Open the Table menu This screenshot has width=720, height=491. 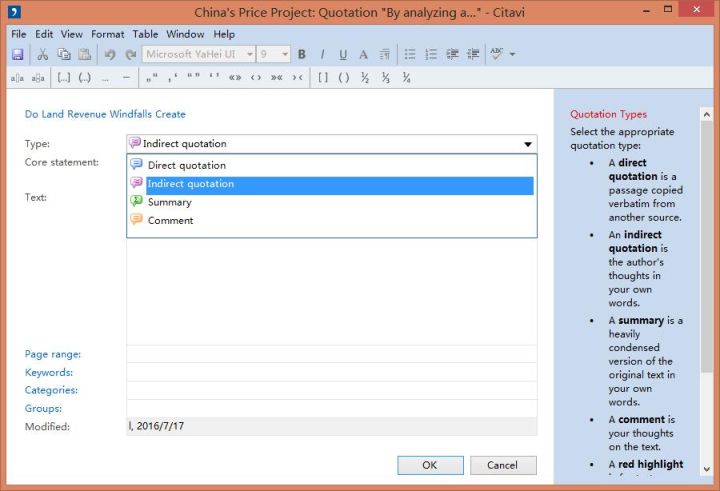click(145, 34)
